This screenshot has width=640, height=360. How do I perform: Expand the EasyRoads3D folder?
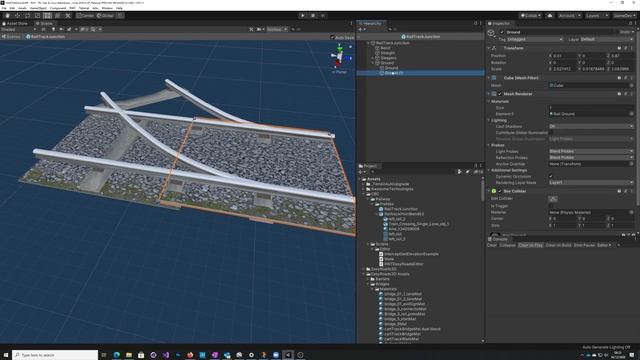pos(364,269)
